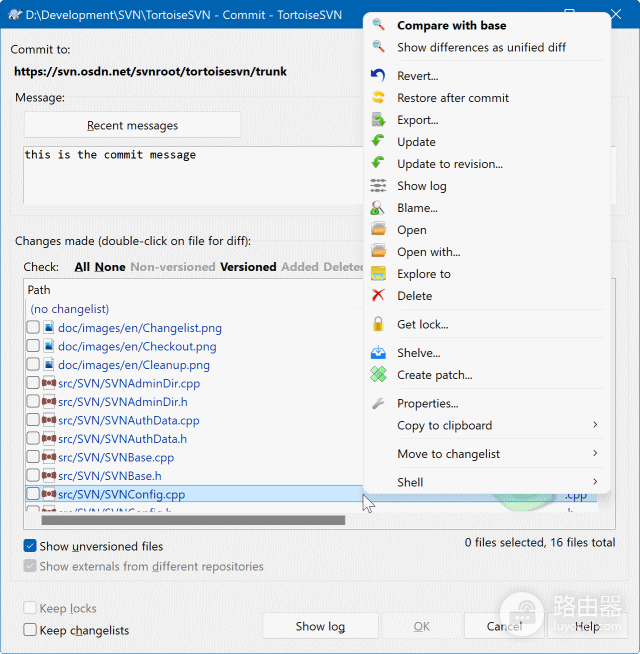The image size is (640, 654).
Task: Check the src/SVN/SVNBase.h checkbox
Action: [x=33, y=475]
